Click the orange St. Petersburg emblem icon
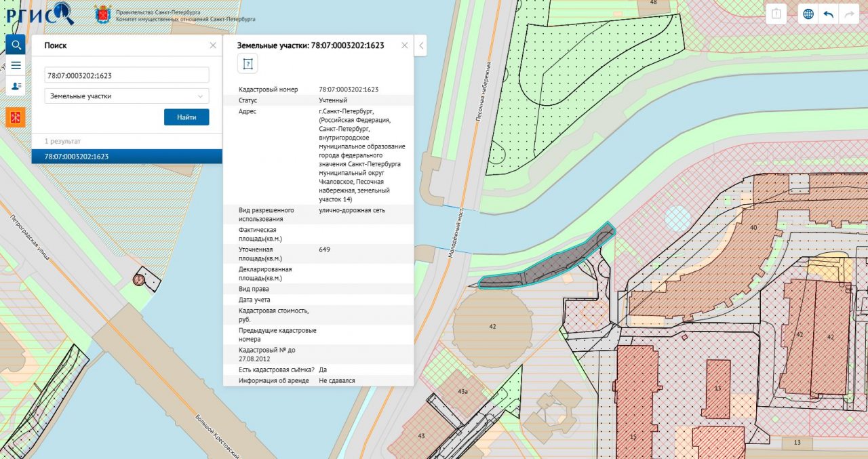 click(16, 117)
